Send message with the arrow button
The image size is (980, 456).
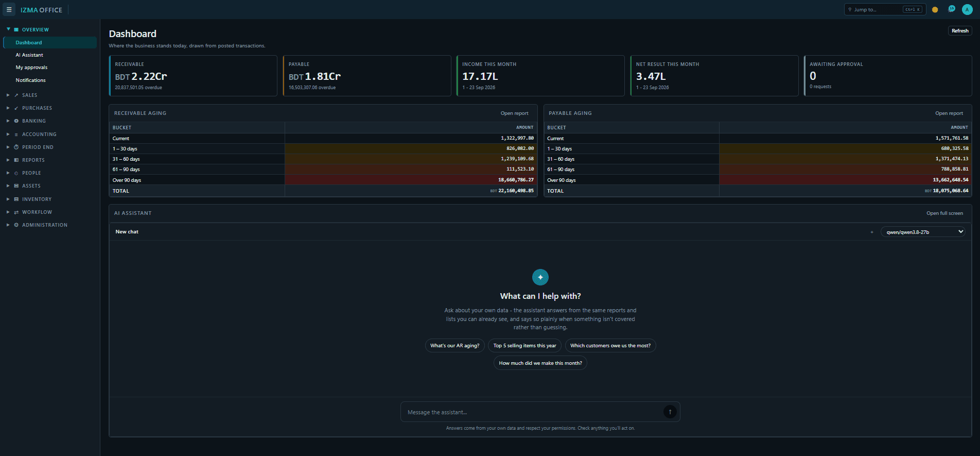[x=670, y=412]
